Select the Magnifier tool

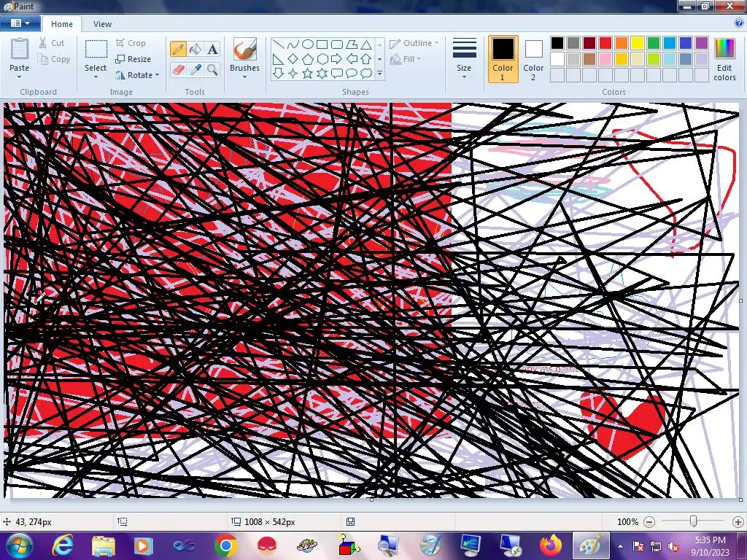pos(212,70)
